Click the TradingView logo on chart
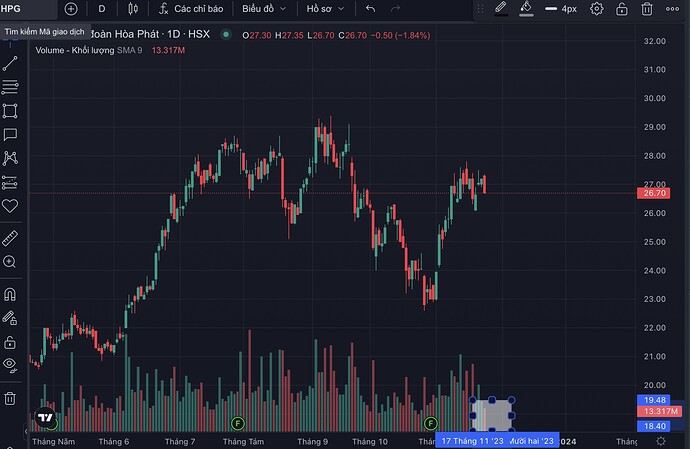The width and height of the screenshot is (690, 449). pyautogui.click(x=45, y=417)
